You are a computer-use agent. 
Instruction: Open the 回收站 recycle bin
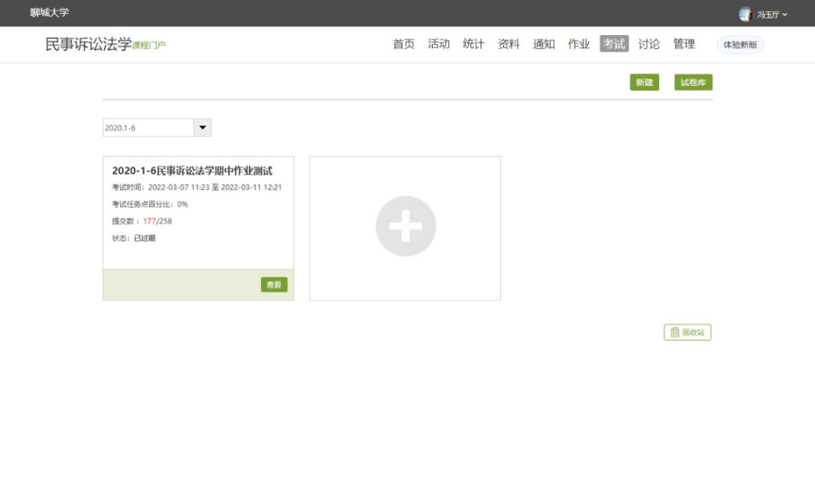(687, 332)
